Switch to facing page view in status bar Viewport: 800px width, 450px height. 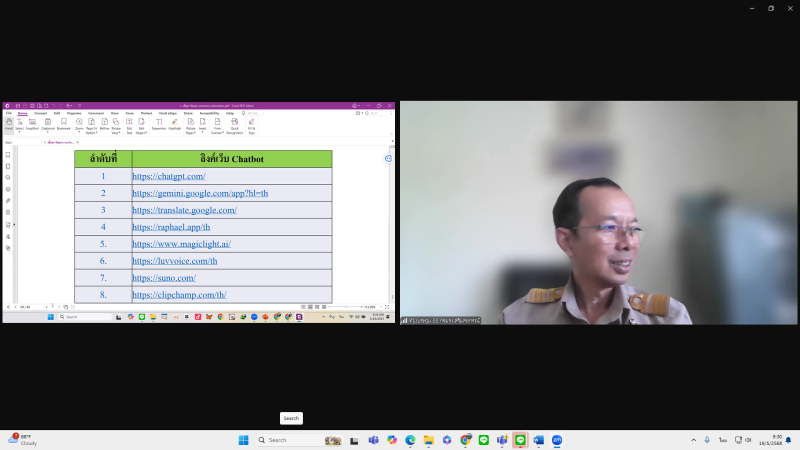(317, 307)
